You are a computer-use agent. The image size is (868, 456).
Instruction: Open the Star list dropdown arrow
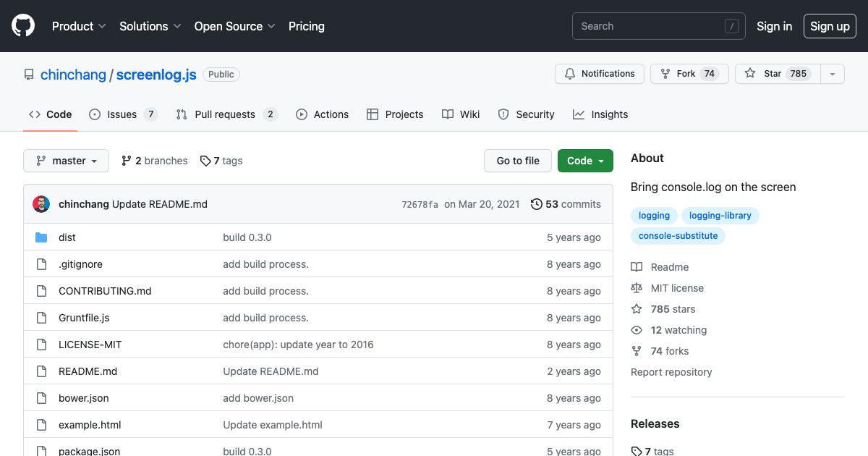coord(833,73)
